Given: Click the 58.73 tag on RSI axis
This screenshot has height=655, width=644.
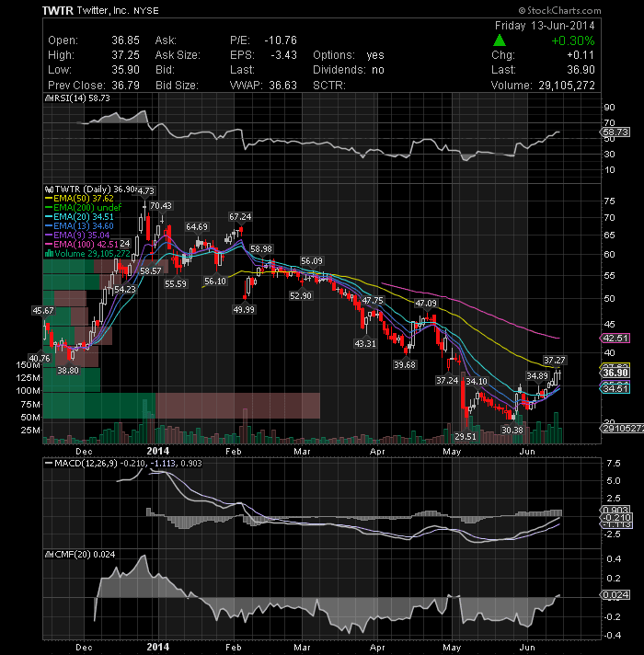Looking at the screenshot, I should click(615, 132).
